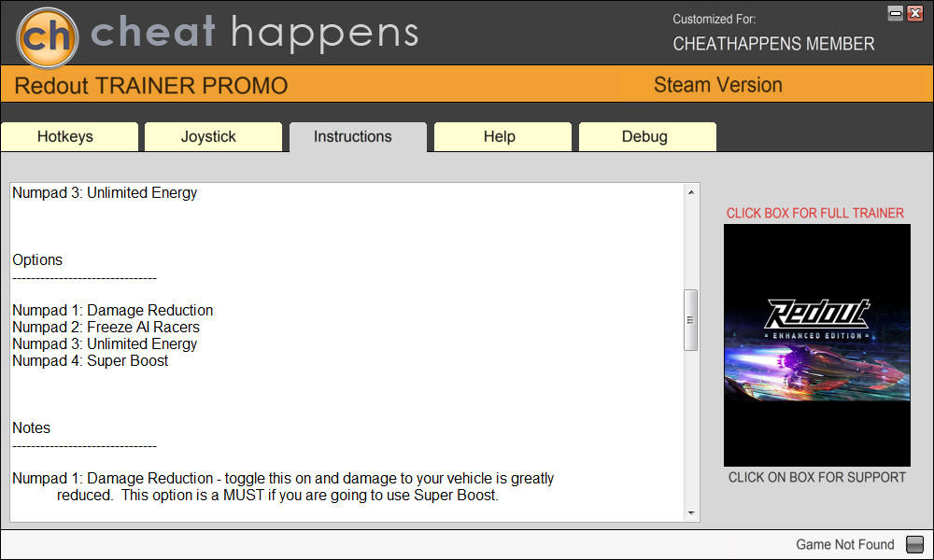
Task: Click the 'Numpad 2: Freeze AI Racers' line
Action: coord(106,327)
